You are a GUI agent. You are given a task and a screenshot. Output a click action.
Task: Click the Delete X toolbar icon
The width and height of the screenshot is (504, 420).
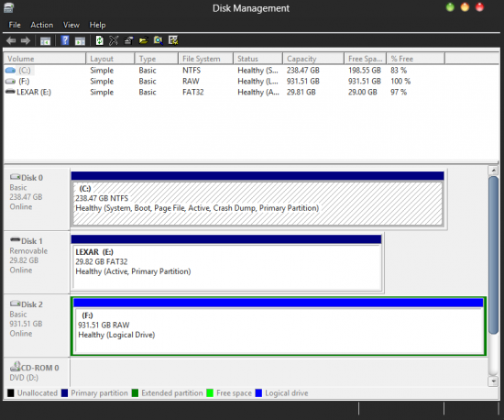coord(114,40)
